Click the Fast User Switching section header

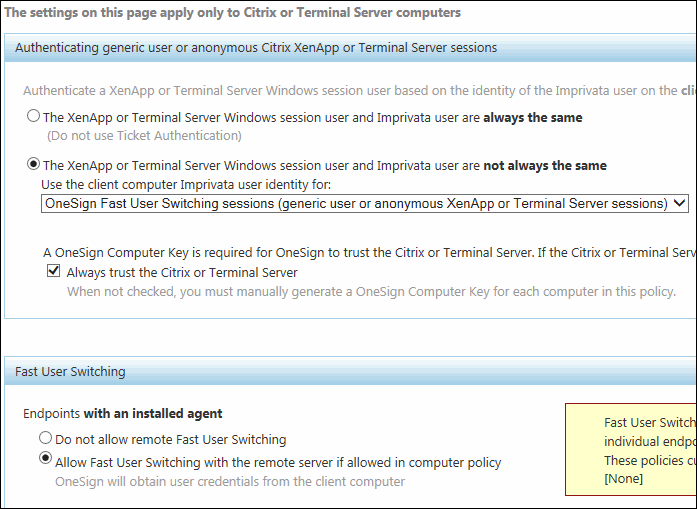[x=350, y=371]
